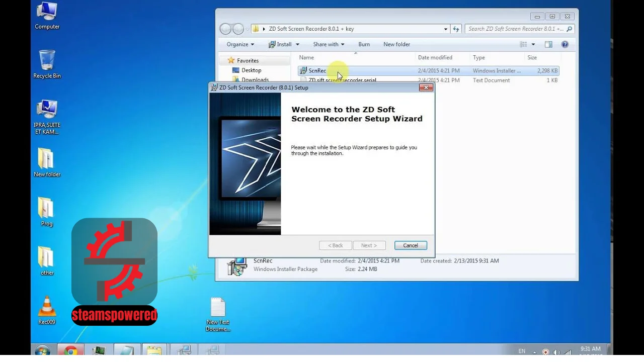
Task: Open recent pages dropdown beside Forward arrow
Action: point(247,29)
